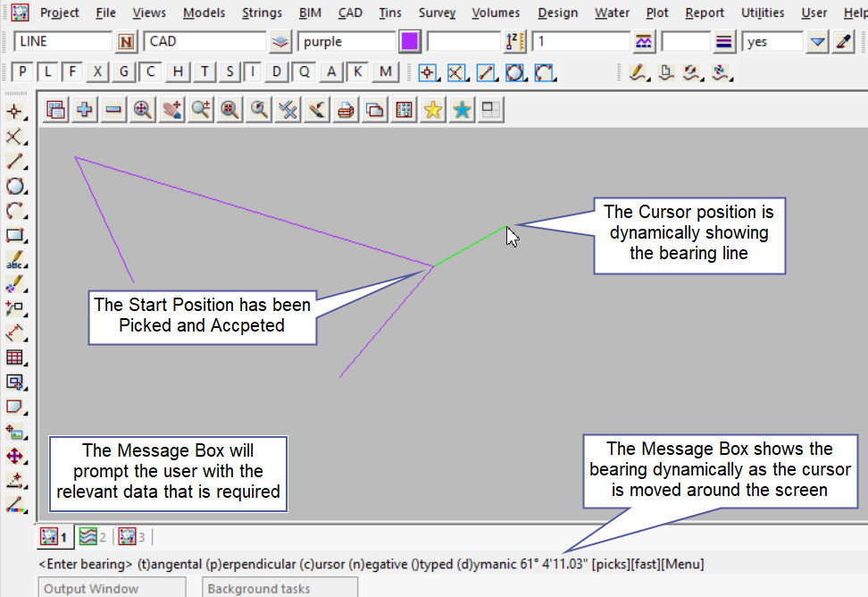Toggle the T tin snap
Image resolution: width=868 pixels, height=597 pixels.
[x=204, y=71]
